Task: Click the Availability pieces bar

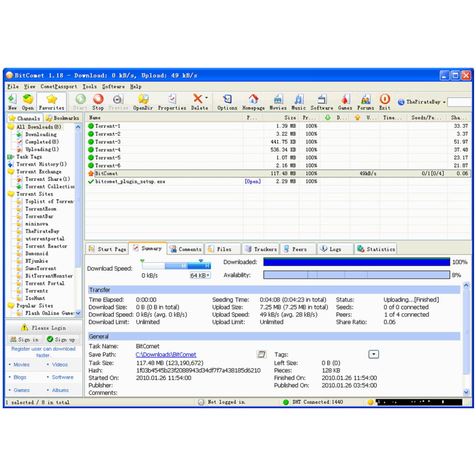Action: click(x=357, y=275)
